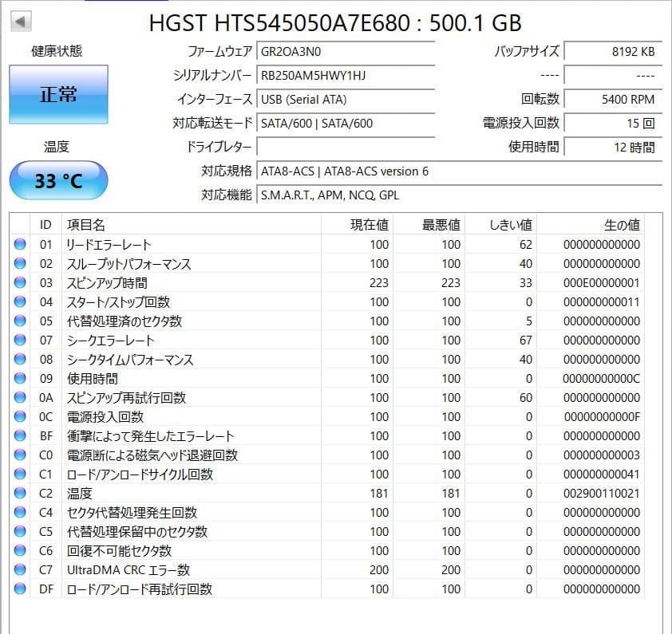Viewport: 672px width, 634px height.
Task: Click raw value 00000000000F
Action: click(602, 417)
